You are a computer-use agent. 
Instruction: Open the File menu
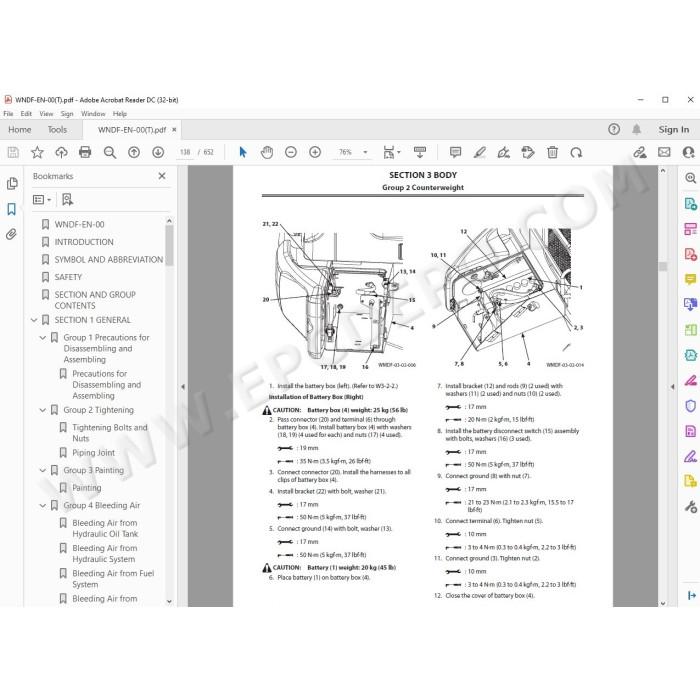[x=8, y=114]
